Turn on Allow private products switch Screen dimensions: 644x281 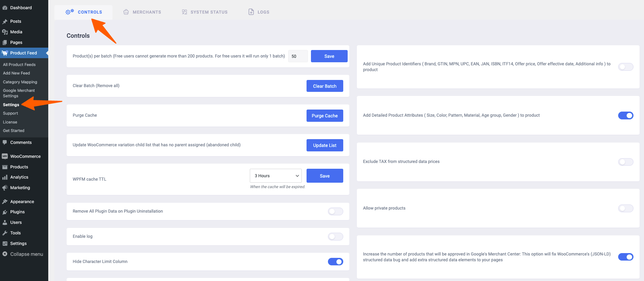(626, 208)
